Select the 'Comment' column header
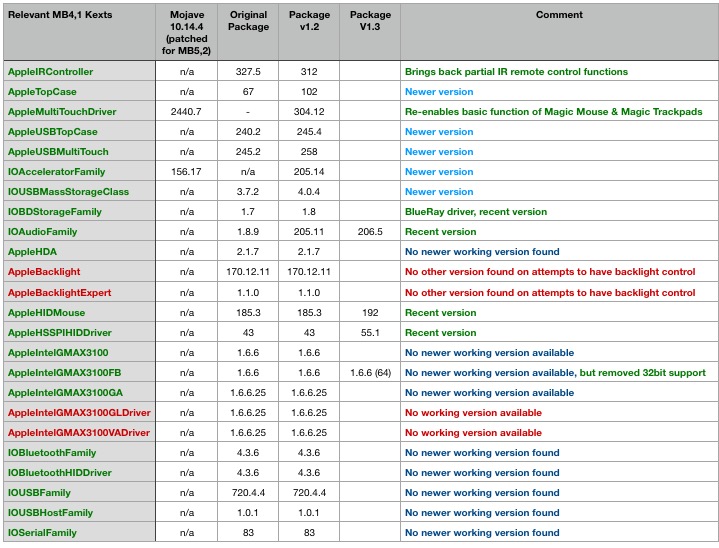 [559, 15]
